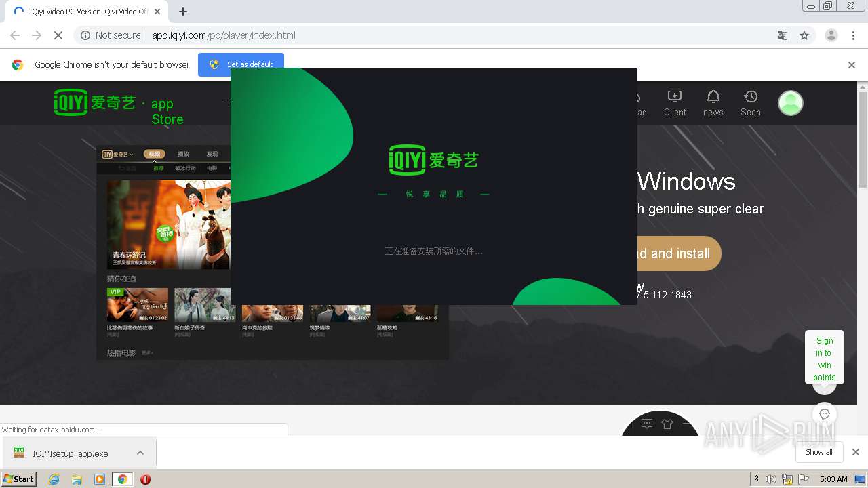Screen dimensions: 868x488
Task: Click the Google Translate icon in address bar
Action: [x=782, y=35]
